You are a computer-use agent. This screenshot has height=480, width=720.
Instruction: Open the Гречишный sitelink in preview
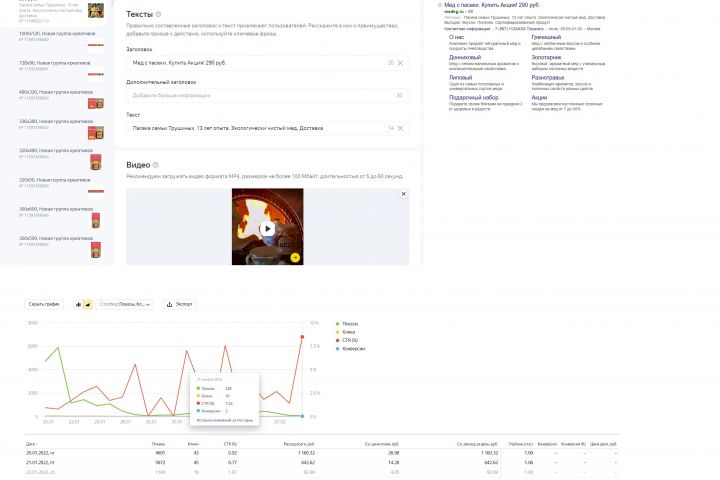[x=546, y=37]
